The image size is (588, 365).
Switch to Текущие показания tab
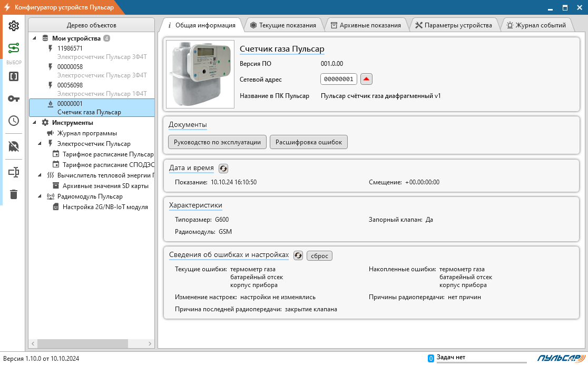point(283,25)
